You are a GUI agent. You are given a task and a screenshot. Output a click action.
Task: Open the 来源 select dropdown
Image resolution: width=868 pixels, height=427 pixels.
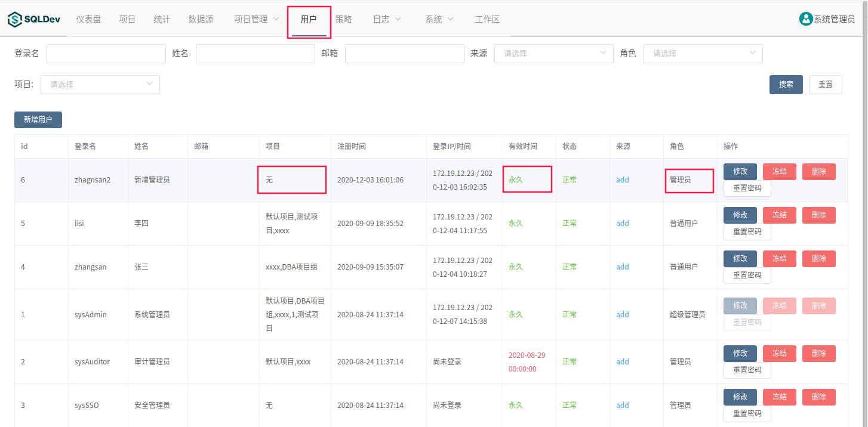553,54
